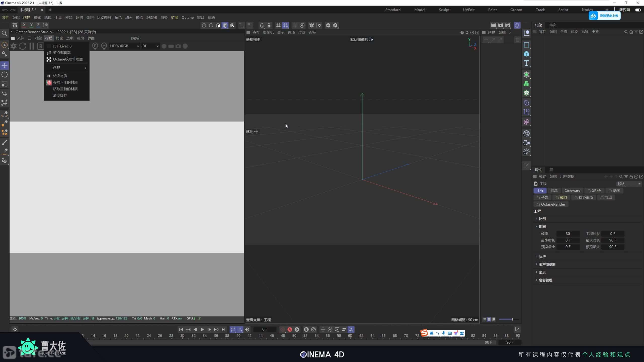The image size is (644, 362).
Task: Click the Text spline tool icon
Action: (x=526, y=63)
